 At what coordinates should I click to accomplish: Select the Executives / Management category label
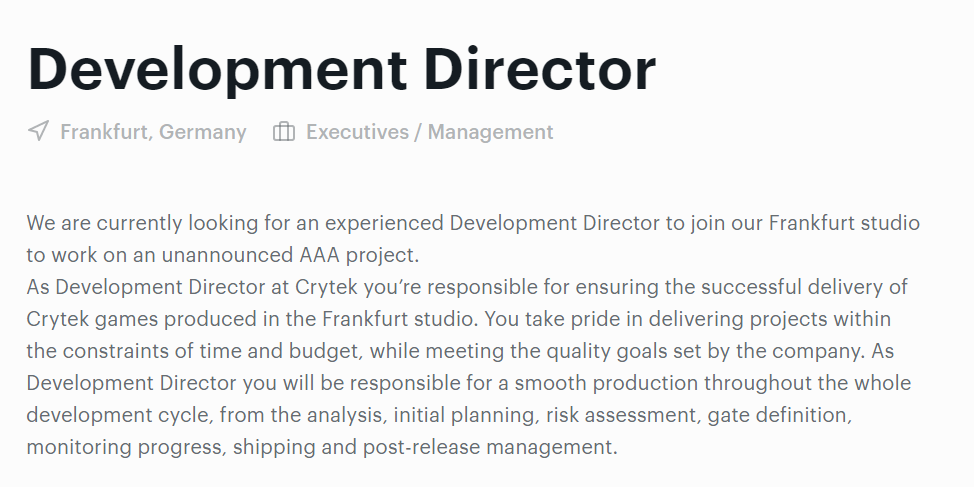click(x=429, y=131)
